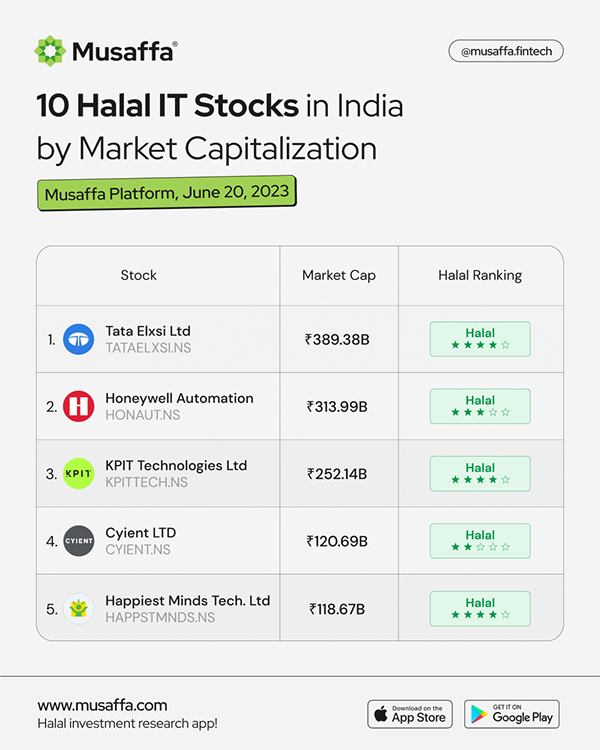
Task: Click the Cyient company logo
Action: click(x=78, y=541)
